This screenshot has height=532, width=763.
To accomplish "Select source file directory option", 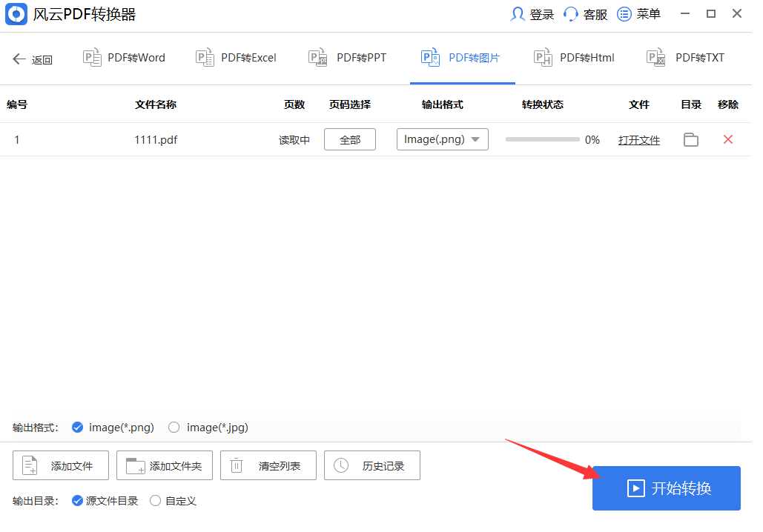I will click(78, 501).
